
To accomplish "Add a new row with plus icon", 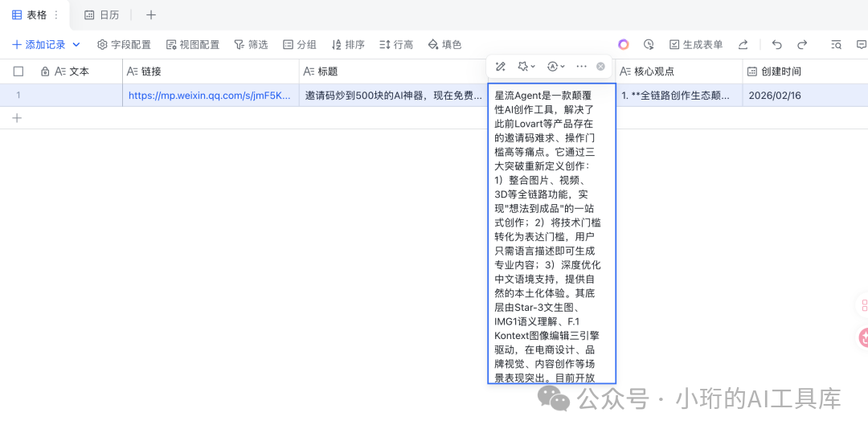I will point(17,118).
